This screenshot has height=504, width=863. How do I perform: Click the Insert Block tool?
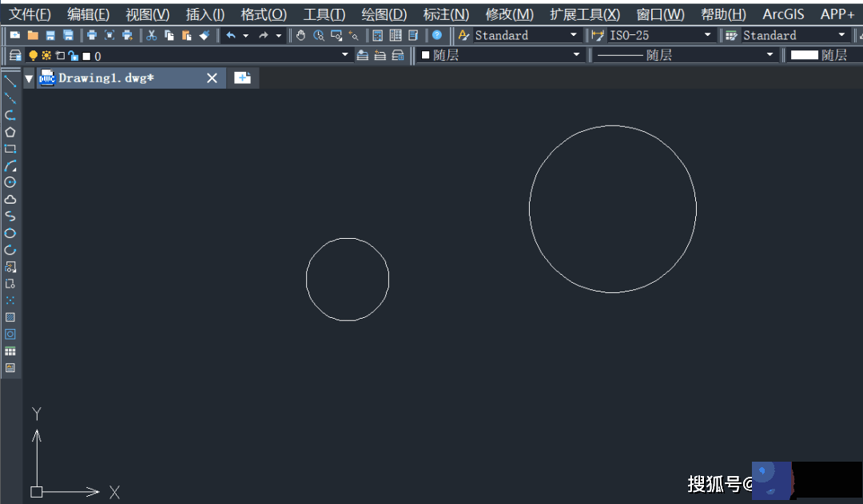click(10, 267)
